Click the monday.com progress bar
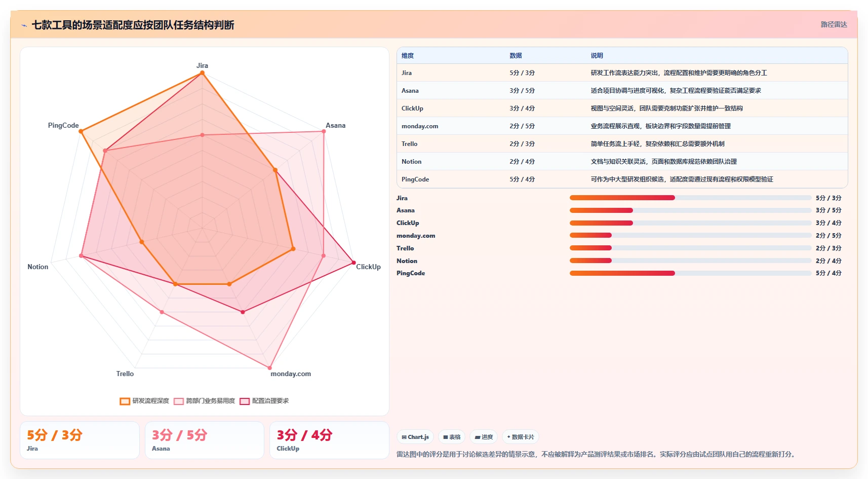Viewport: 868px width, 479px height. tap(690, 235)
